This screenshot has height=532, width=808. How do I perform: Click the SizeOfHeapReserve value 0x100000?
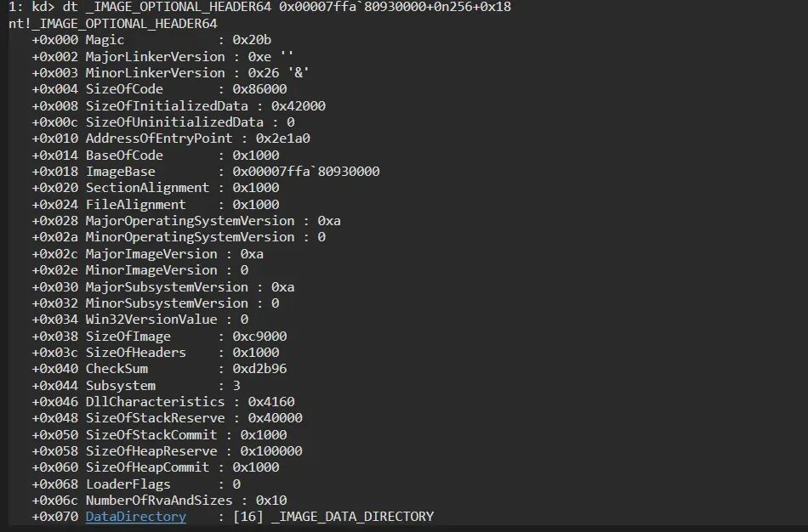[271, 451]
